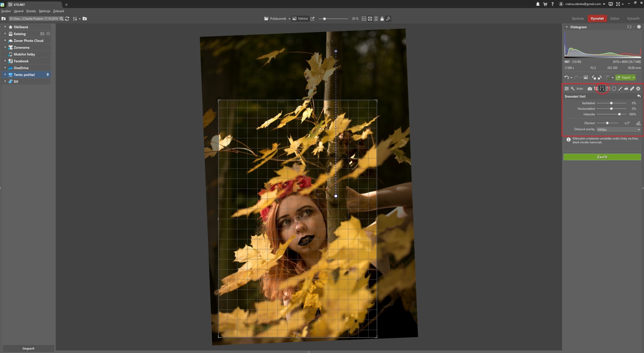Open the Gradient filter tool icon

(x=608, y=88)
